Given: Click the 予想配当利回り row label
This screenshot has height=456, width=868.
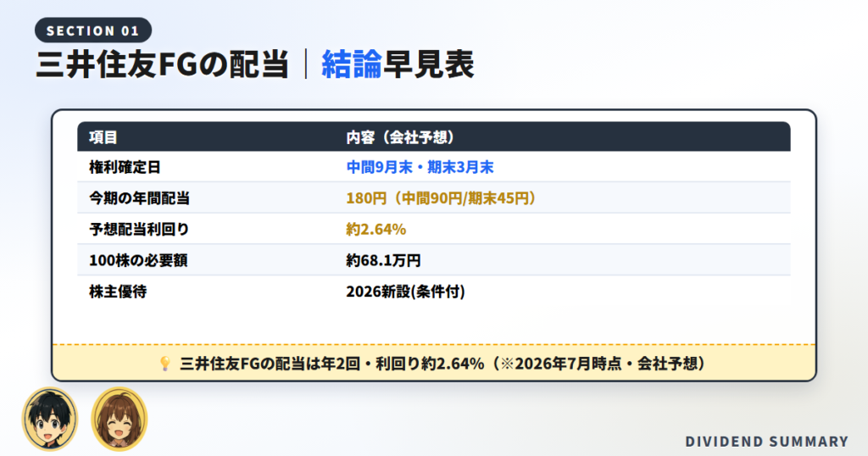Looking at the screenshot, I should tap(139, 230).
